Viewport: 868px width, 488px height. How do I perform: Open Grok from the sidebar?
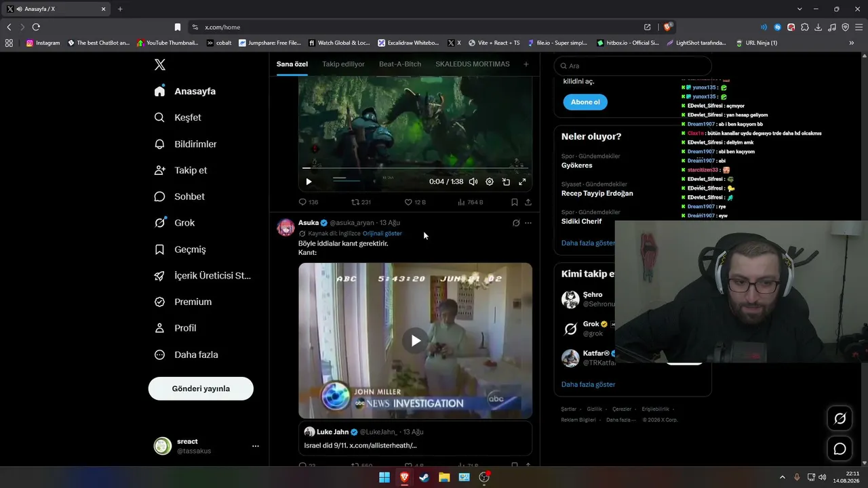tap(175, 222)
